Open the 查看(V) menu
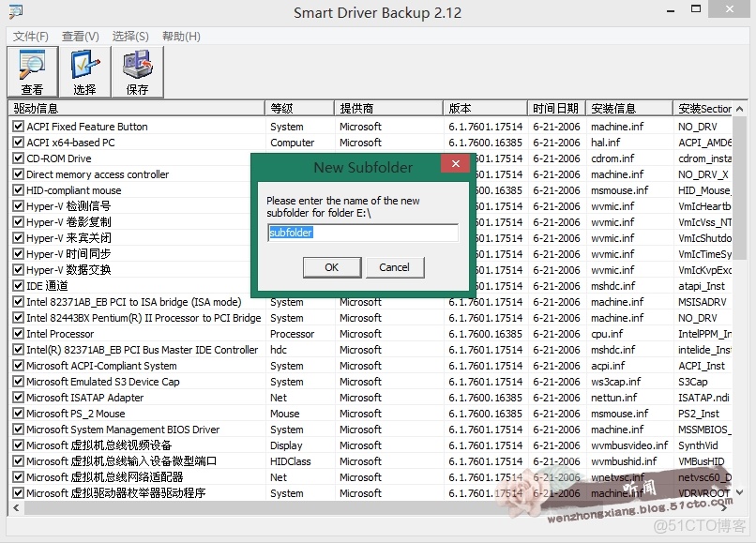 pos(78,37)
